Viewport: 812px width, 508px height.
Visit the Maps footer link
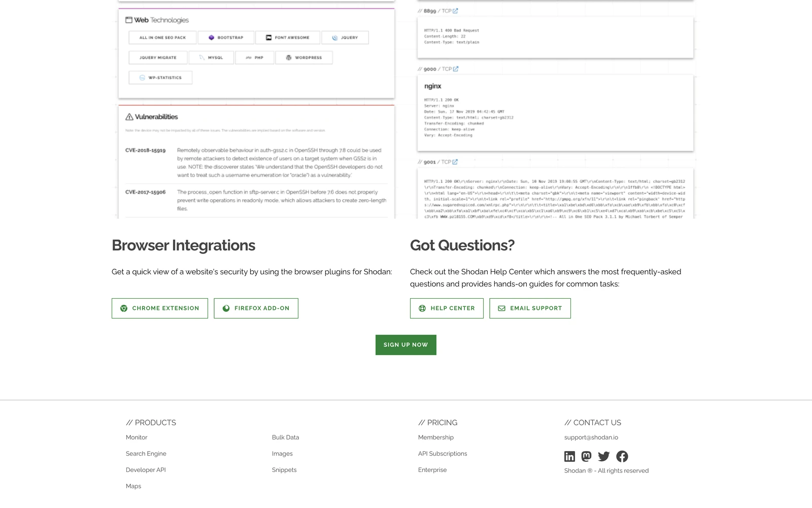point(133,486)
